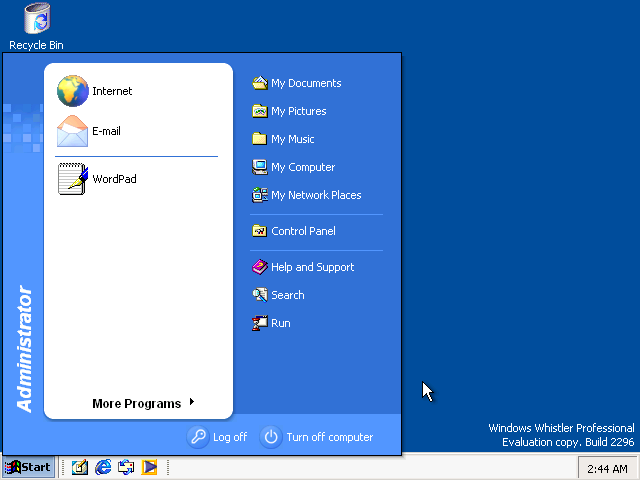Click the Run icon
The image size is (640, 480).
point(260,323)
